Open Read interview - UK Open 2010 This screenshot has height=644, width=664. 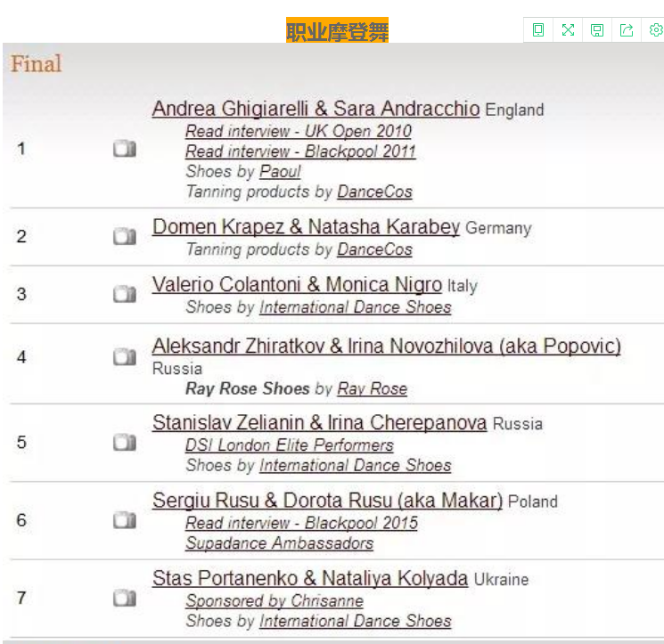click(x=299, y=131)
